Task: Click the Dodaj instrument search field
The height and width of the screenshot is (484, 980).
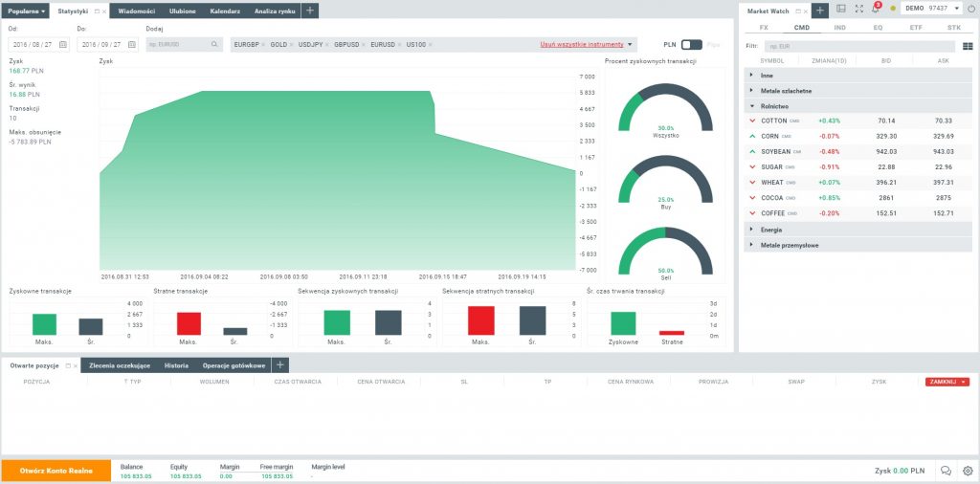Action: pyautogui.click(x=185, y=44)
